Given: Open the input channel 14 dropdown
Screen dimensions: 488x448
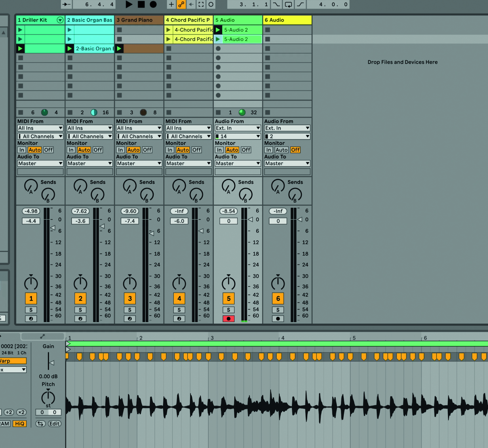Looking at the screenshot, I should (238, 136).
